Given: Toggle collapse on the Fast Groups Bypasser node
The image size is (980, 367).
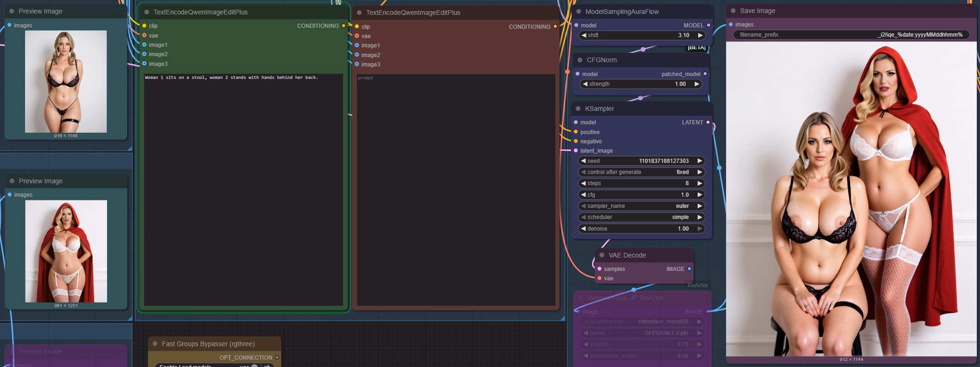Looking at the screenshot, I should 155,344.
